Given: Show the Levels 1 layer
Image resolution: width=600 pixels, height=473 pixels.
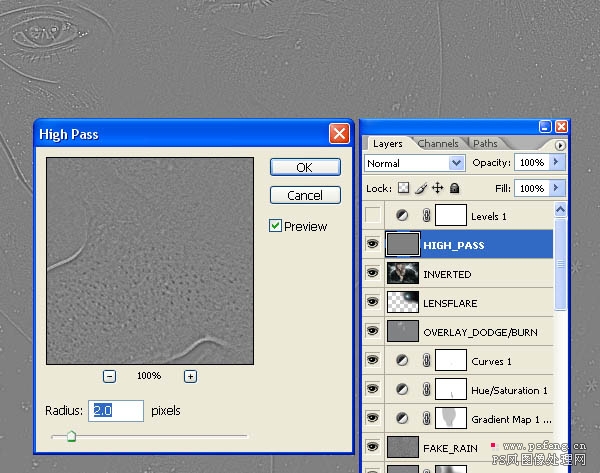Looking at the screenshot, I should tap(373, 215).
